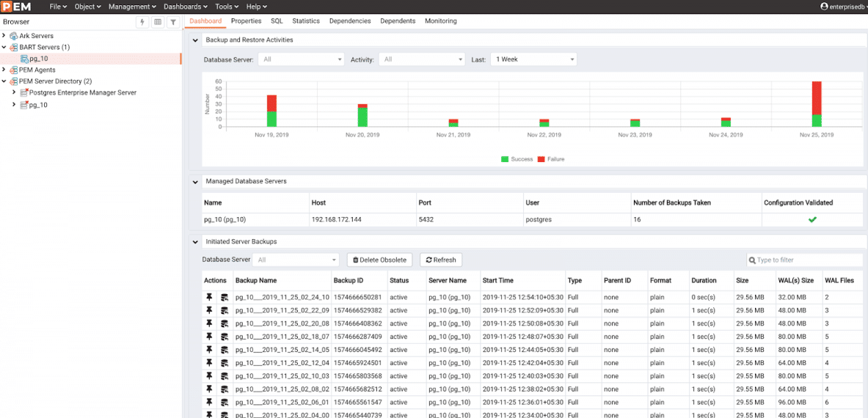Click the Nov 25, 2019 red failure bar

pyautogui.click(x=817, y=98)
